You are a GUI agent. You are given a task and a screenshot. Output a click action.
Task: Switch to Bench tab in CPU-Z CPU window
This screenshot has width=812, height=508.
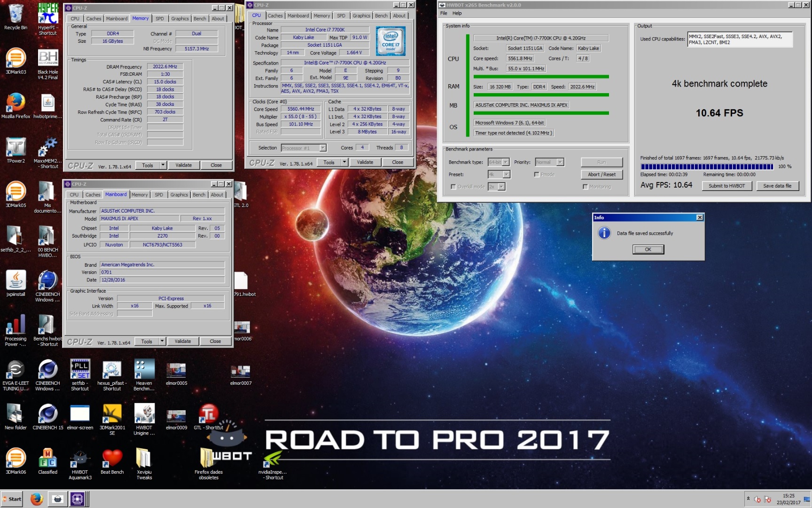(x=381, y=16)
